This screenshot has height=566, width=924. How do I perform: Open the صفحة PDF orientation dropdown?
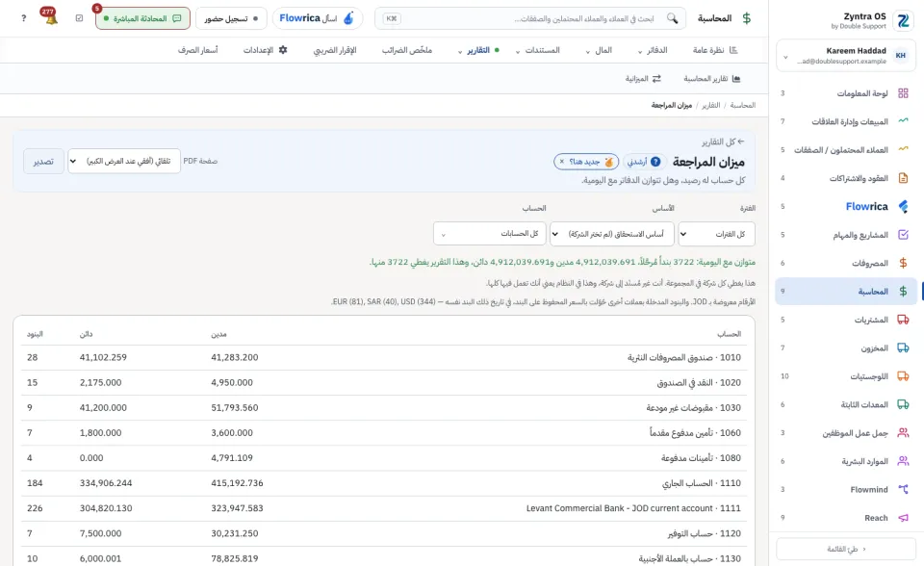(x=124, y=161)
